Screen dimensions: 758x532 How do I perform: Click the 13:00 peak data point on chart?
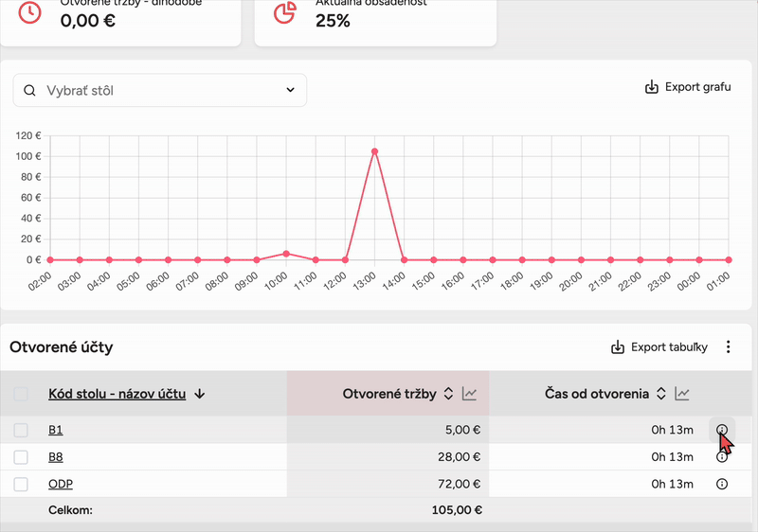point(375,151)
